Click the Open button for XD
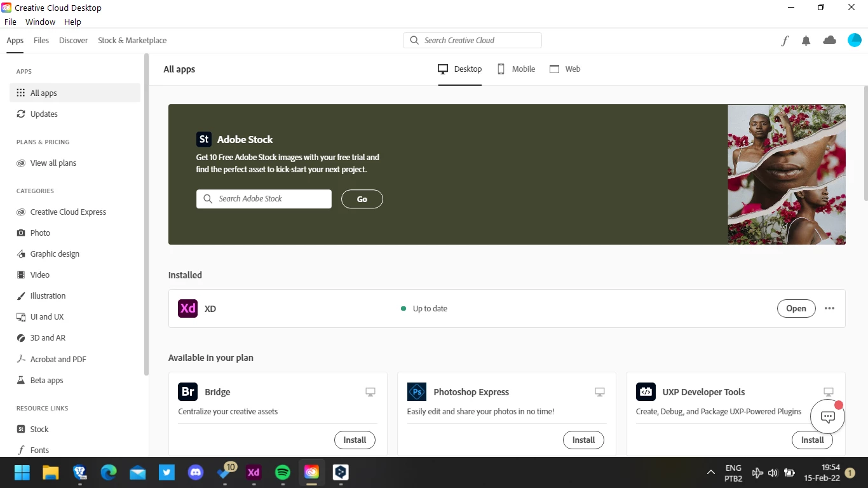This screenshot has height=488, width=868. [796, 308]
